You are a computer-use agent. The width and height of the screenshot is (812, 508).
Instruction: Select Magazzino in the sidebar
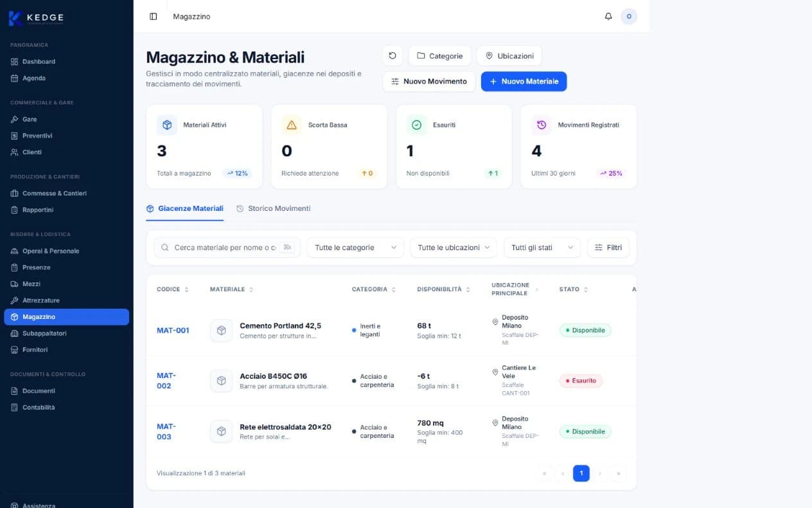66,317
